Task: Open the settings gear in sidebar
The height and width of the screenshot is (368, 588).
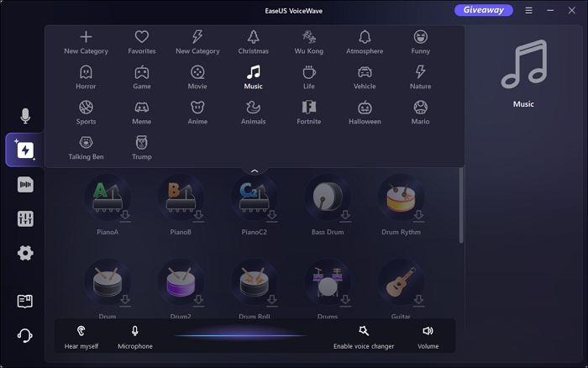Action: click(x=25, y=253)
